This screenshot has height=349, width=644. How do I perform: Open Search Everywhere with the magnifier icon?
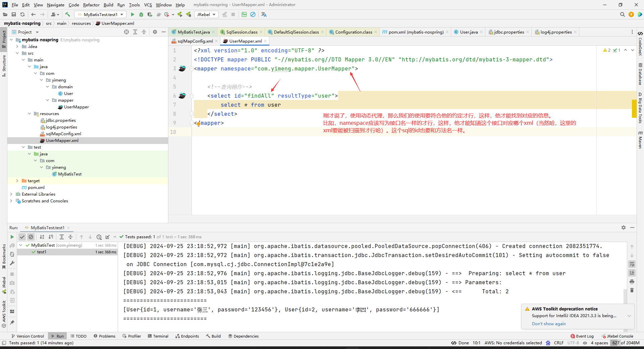623,14
